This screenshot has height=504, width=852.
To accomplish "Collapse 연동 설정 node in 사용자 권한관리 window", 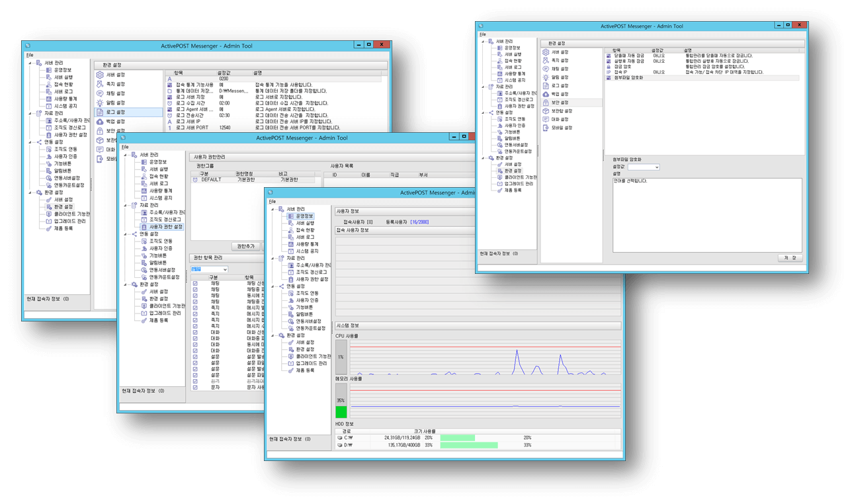I will [x=126, y=234].
